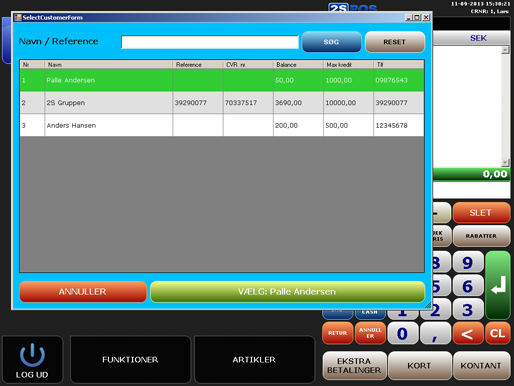
Task: Click the LOG UD power icon
Action: click(x=32, y=355)
